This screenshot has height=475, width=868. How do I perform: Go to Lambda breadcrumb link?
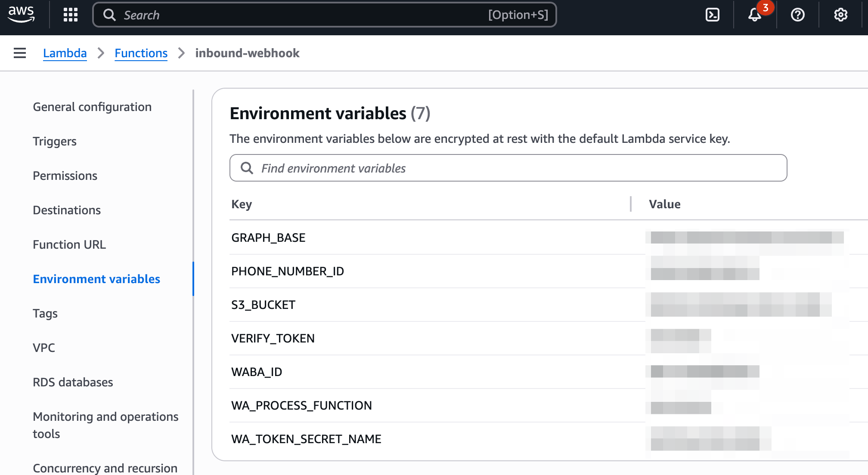(65, 53)
